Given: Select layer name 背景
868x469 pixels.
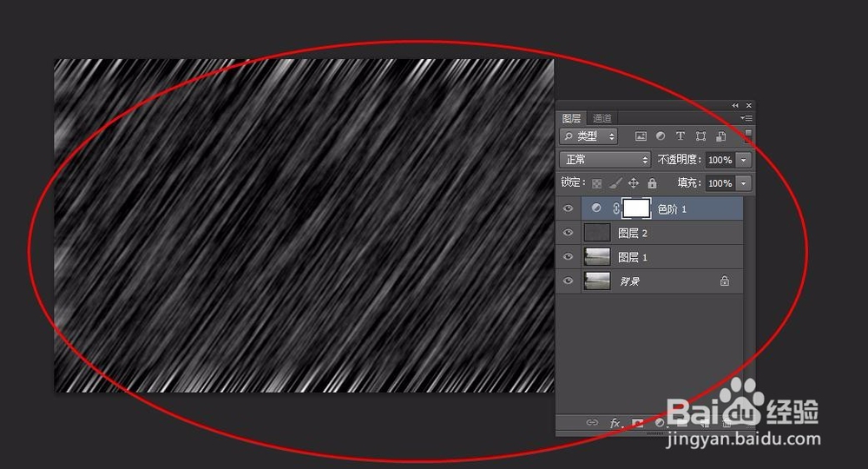Looking at the screenshot, I should (629, 281).
